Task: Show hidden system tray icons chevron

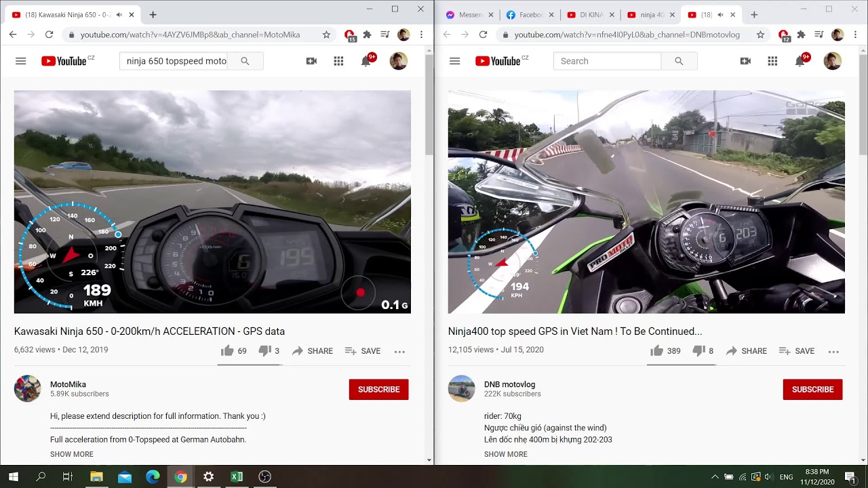Action: [x=715, y=477]
